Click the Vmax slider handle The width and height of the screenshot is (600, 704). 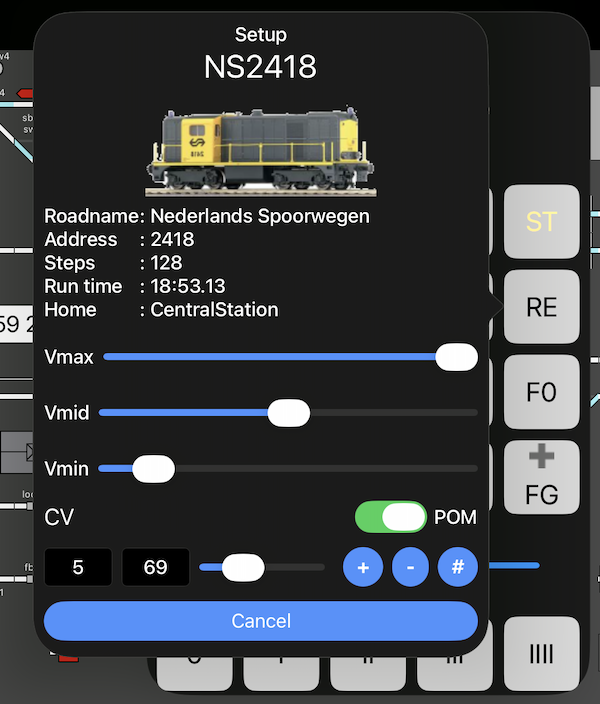tap(457, 357)
